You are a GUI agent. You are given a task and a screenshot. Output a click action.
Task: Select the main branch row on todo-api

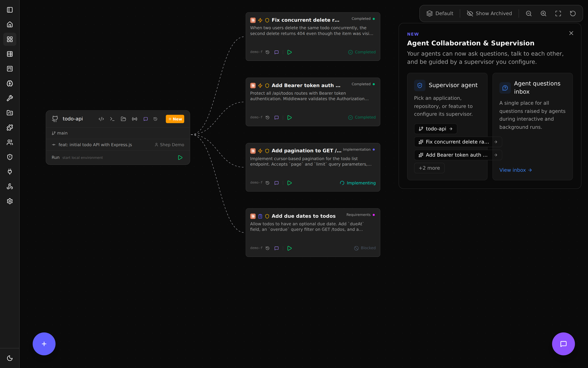pos(118,133)
